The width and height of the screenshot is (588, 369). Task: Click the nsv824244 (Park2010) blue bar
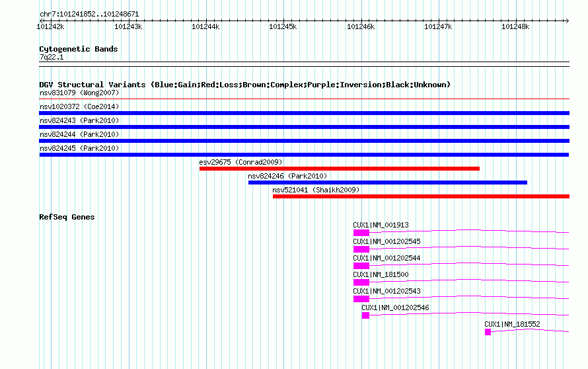(x=304, y=141)
